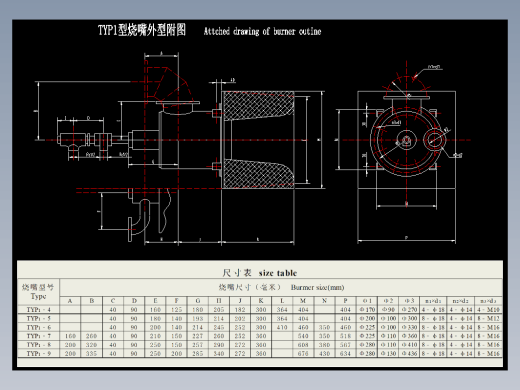This screenshot has height=390, width=520.
Task: Click the '8 - M12' cell in TYP1-5 row
Action: (488, 318)
